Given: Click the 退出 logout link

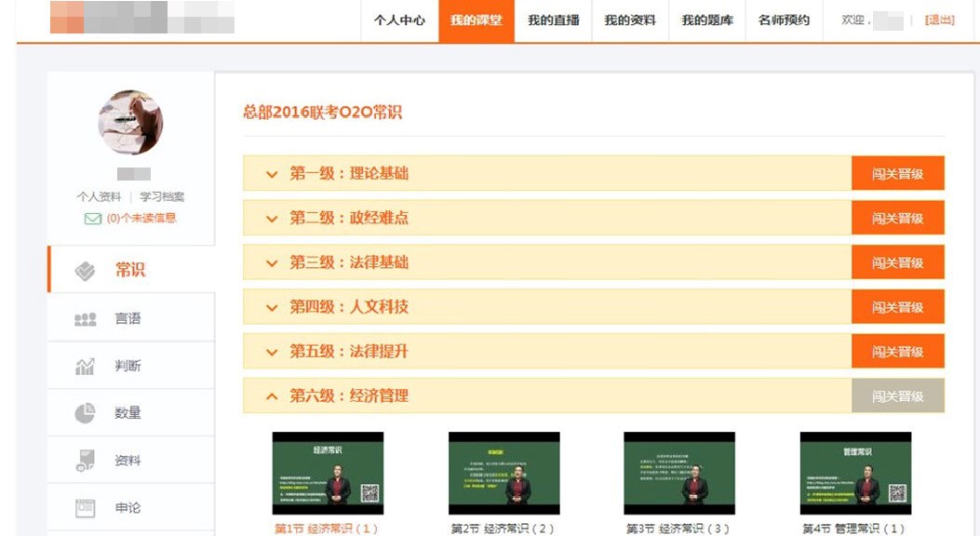Looking at the screenshot, I should point(939,20).
